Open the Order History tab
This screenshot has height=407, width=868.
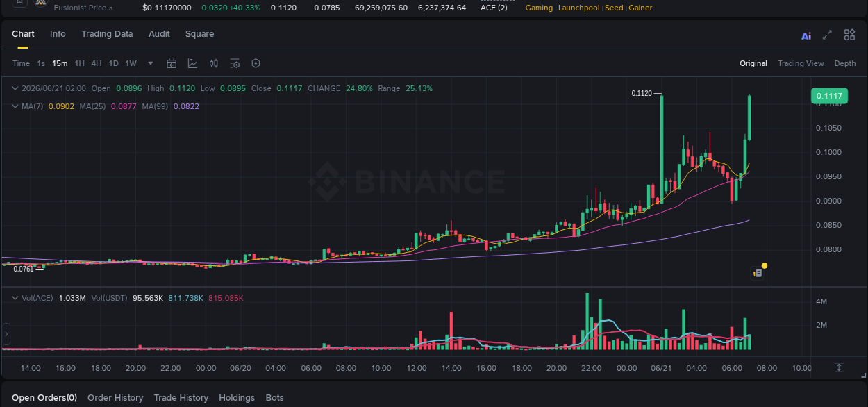115,398
